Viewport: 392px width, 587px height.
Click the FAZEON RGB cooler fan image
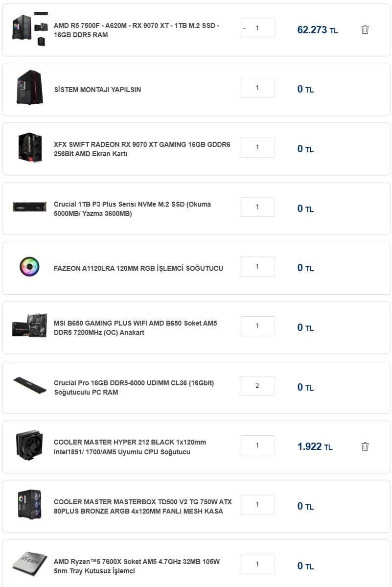29,267
